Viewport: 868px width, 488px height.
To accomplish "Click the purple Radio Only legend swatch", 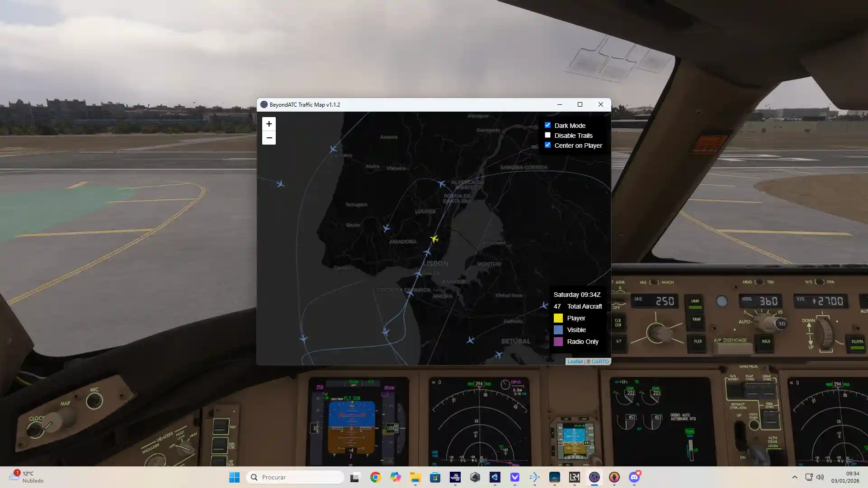I will point(558,342).
